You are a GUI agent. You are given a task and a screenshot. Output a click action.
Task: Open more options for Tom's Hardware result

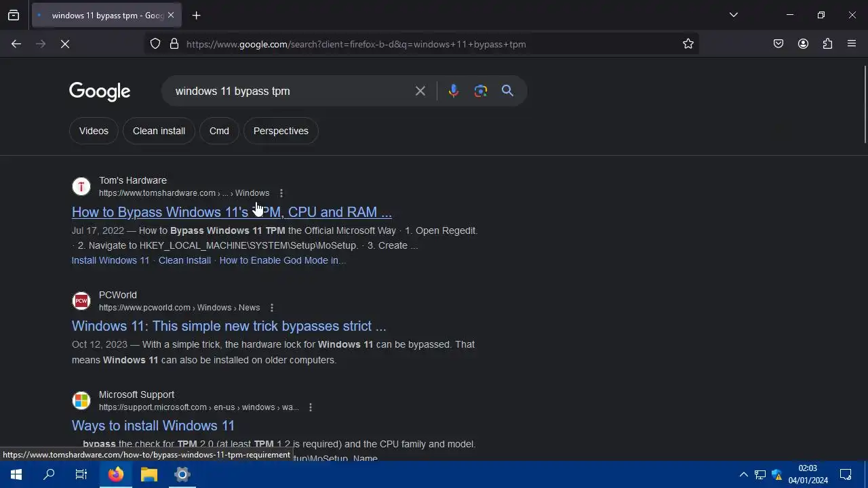pyautogui.click(x=281, y=193)
